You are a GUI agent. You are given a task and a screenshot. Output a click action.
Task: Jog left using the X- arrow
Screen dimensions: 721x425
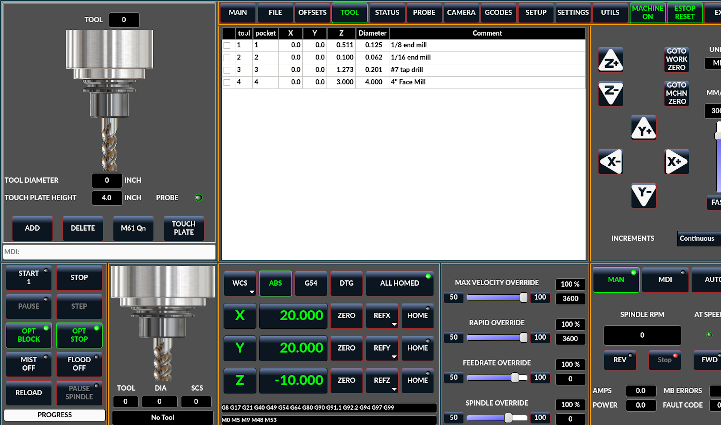(x=610, y=162)
